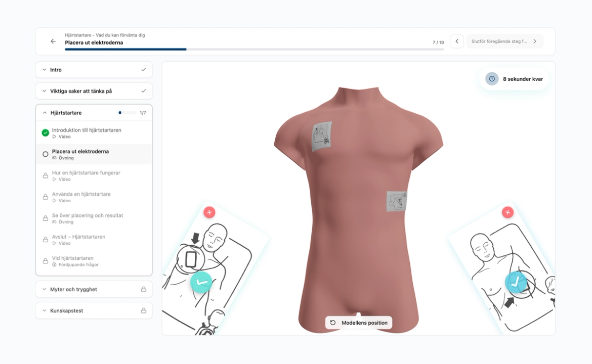Open 'Introduktion till hjärtstartaren' video lesson
The width and height of the screenshot is (592, 364).
click(94, 133)
